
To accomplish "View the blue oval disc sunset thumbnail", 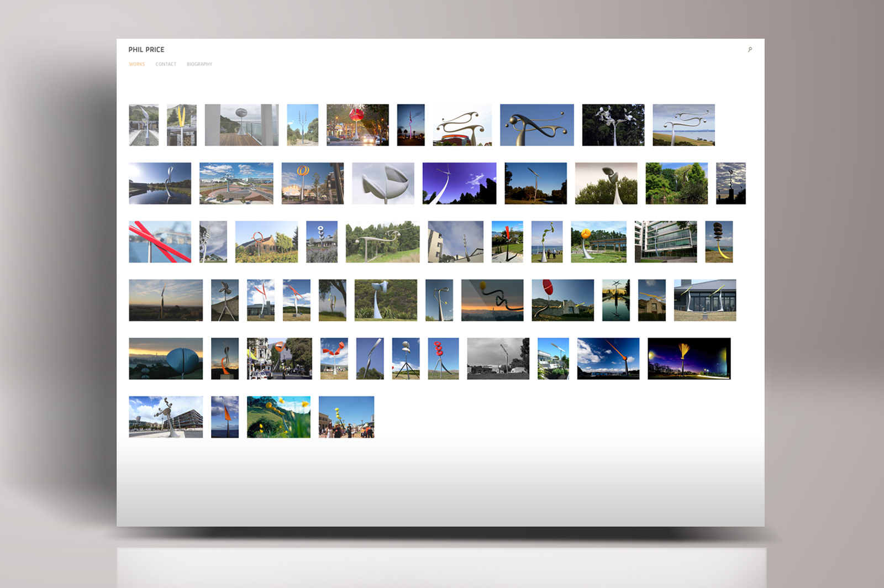I will coord(166,359).
